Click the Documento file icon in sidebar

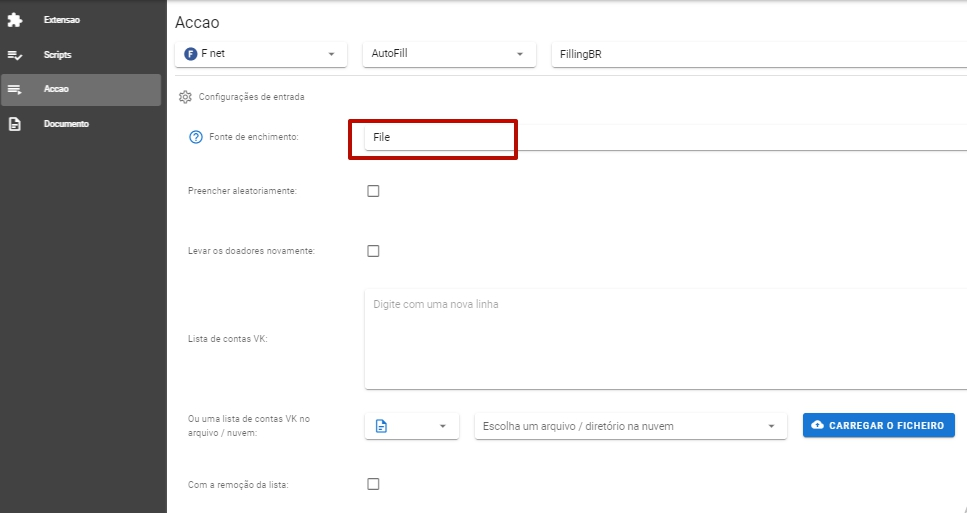[x=15, y=124]
